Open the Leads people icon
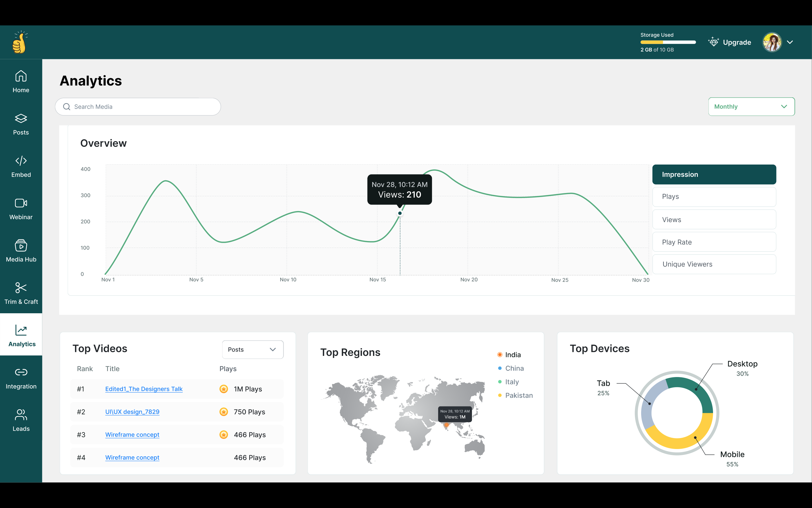This screenshot has height=508, width=812. coord(21,415)
